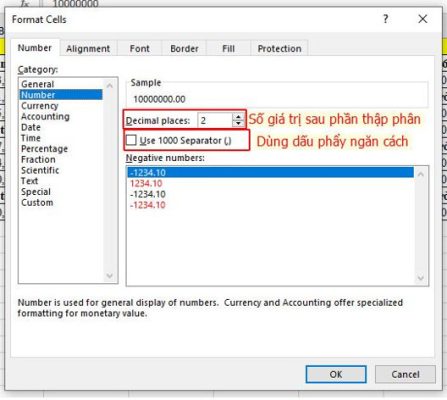Viewport: 447px width, 400px height.
Task: Click category list scroll down arrow
Action: click(109, 276)
